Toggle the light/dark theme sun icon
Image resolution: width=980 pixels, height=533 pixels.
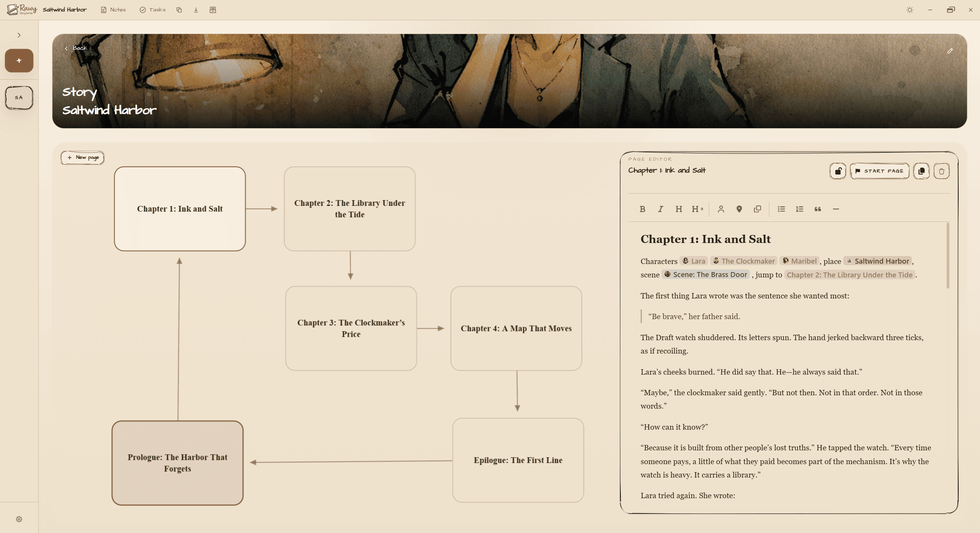[910, 10]
